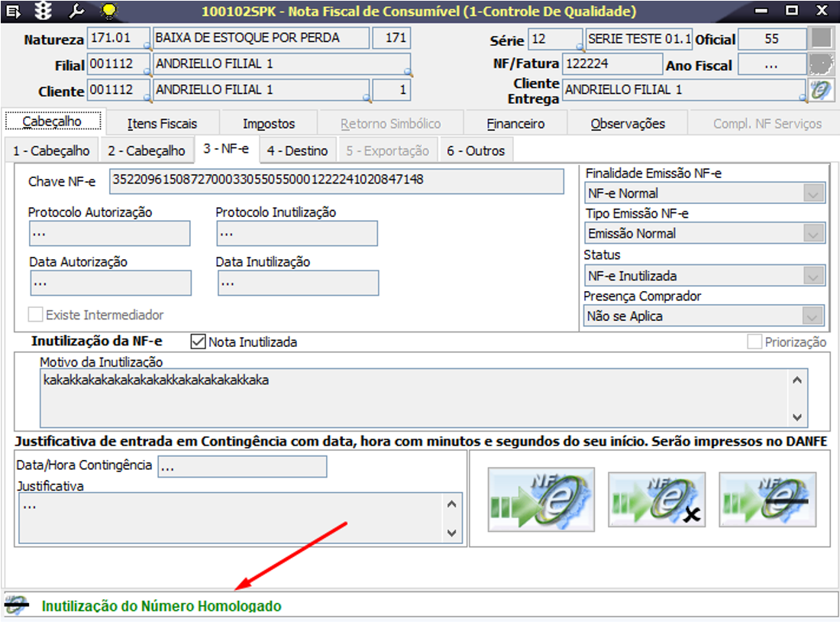Click the NF-e transmit button with green arrow
Screen dimensions: 840x622
pyautogui.click(x=541, y=499)
